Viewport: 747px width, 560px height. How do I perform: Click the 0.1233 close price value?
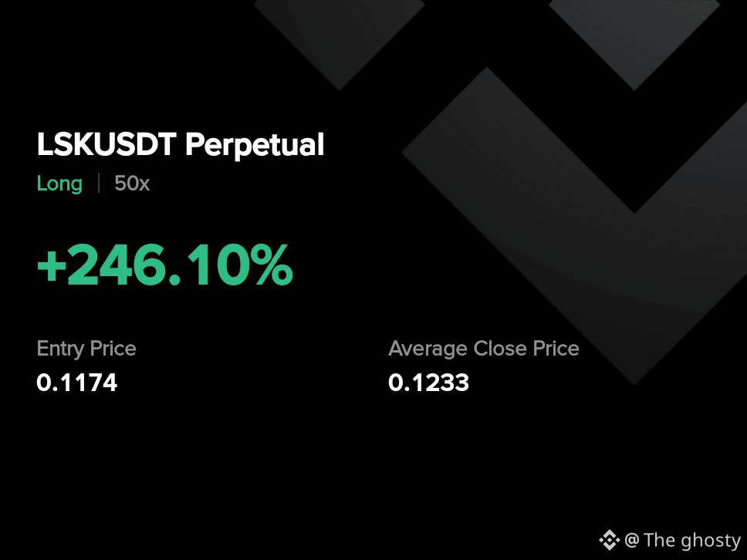point(429,383)
